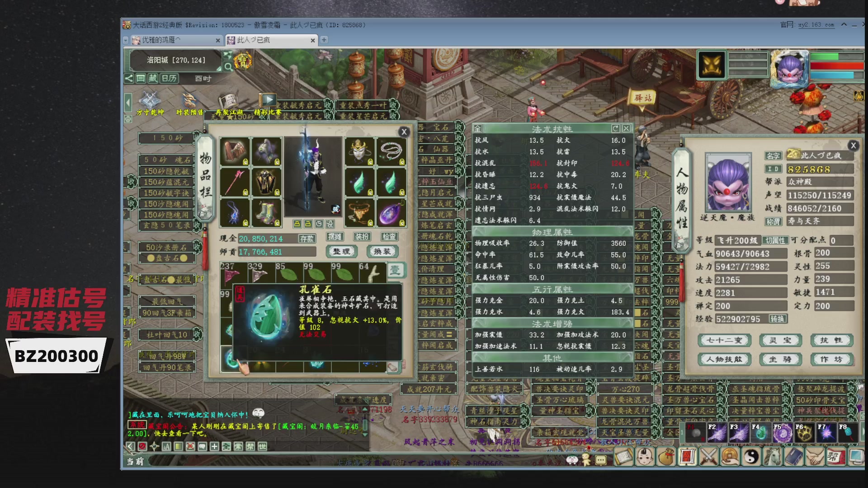Toggle the red block-chat icon
The image size is (868, 488).
pos(142,446)
